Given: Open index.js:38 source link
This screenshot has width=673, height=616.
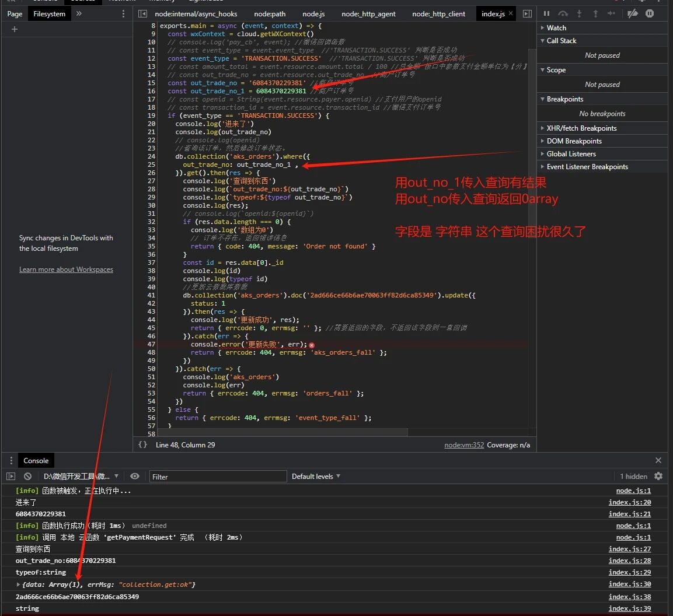Looking at the screenshot, I should 629,596.
